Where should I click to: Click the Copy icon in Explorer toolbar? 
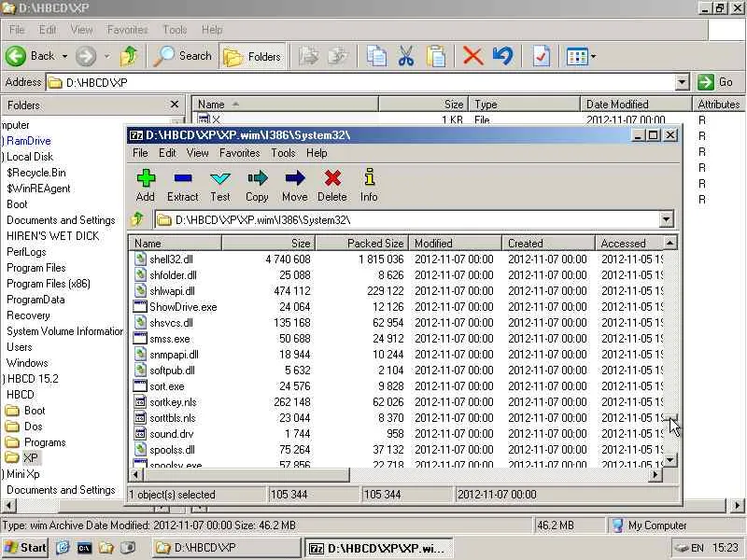pyautogui.click(x=376, y=56)
